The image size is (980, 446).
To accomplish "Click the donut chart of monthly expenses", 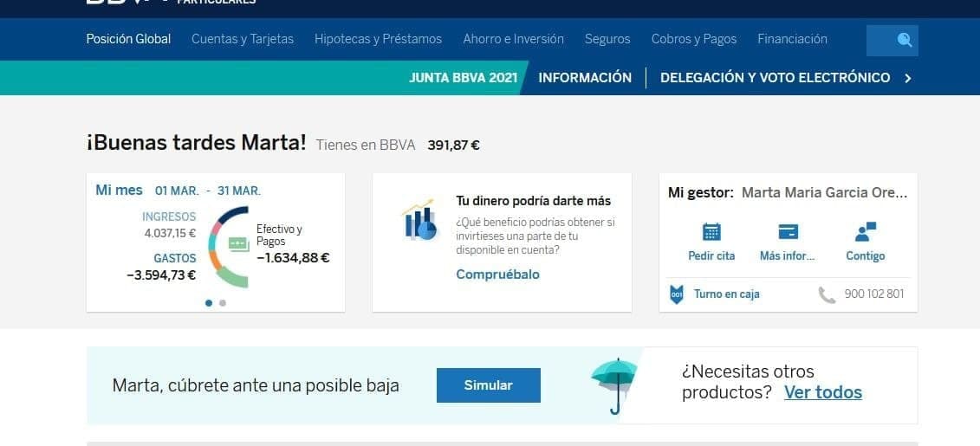I will pyautogui.click(x=225, y=247).
